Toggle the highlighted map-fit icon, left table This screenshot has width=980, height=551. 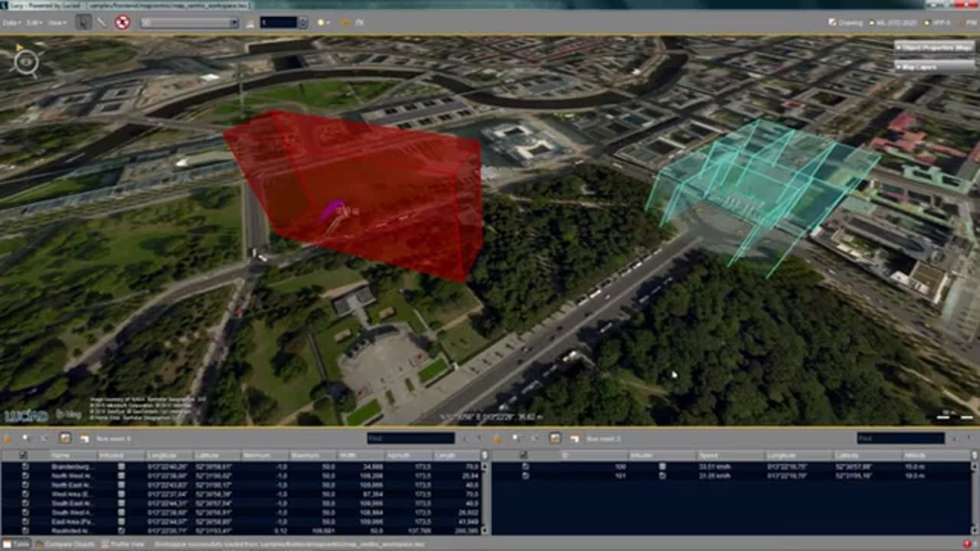click(65, 439)
